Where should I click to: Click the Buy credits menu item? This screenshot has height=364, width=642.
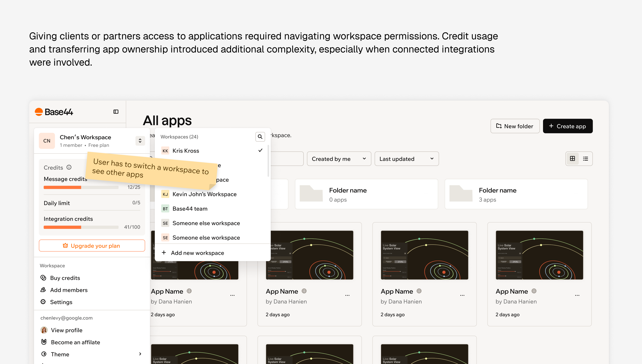click(x=65, y=278)
